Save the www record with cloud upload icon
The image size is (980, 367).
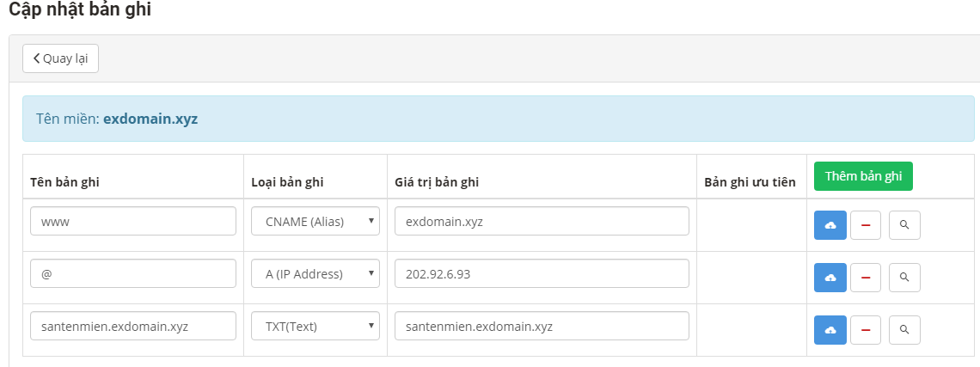[830, 225]
